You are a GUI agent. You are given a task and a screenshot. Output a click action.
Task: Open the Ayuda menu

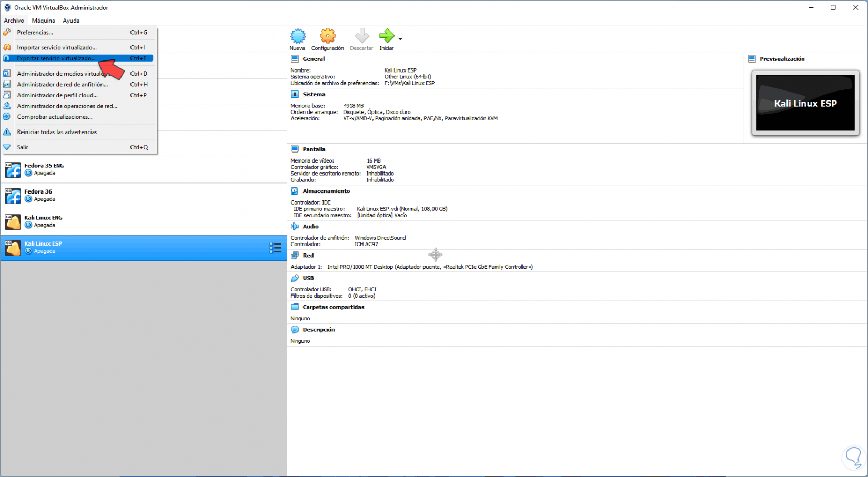click(x=71, y=21)
